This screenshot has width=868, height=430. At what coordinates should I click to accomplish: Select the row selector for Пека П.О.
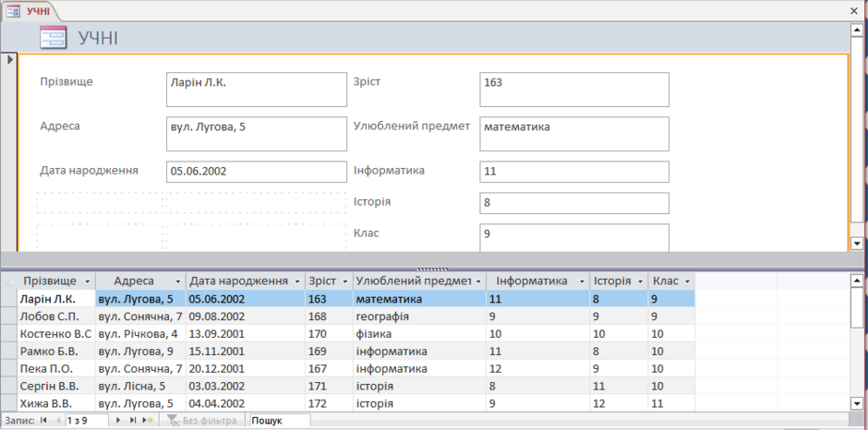coord(9,368)
